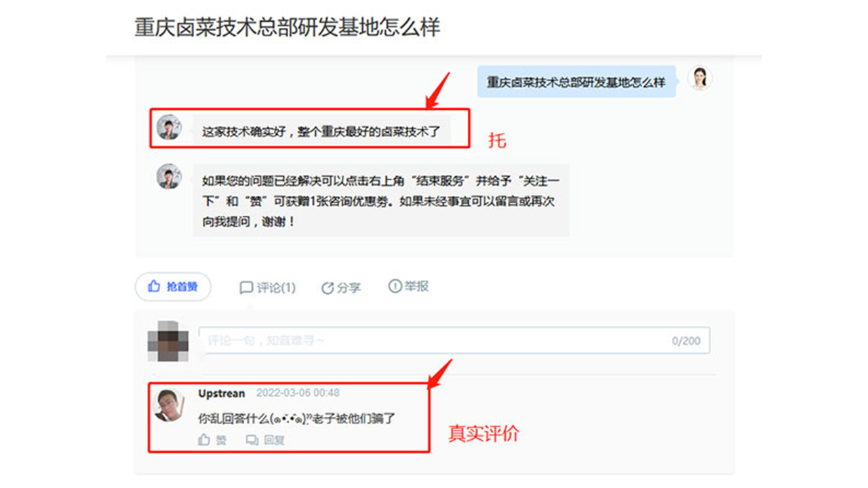
Task: Click Upstrean's comment text
Action: click(296, 419)
